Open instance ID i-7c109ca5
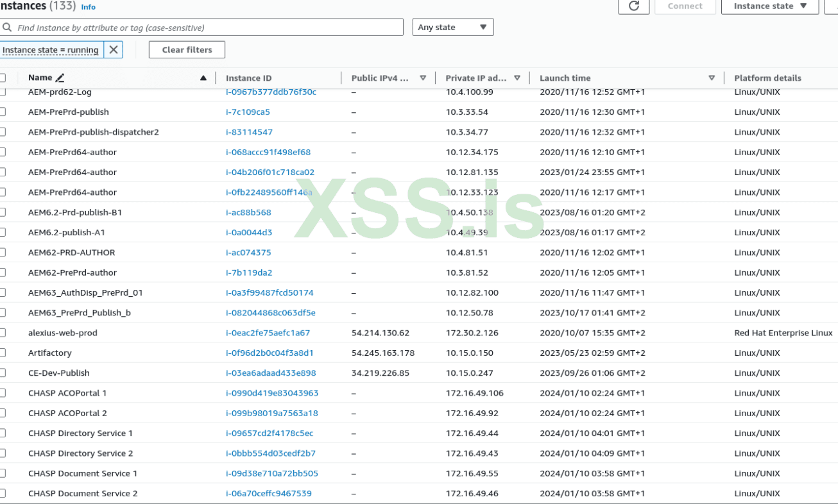Viewport: 838px width, 504px height. (x=248, y=112)
